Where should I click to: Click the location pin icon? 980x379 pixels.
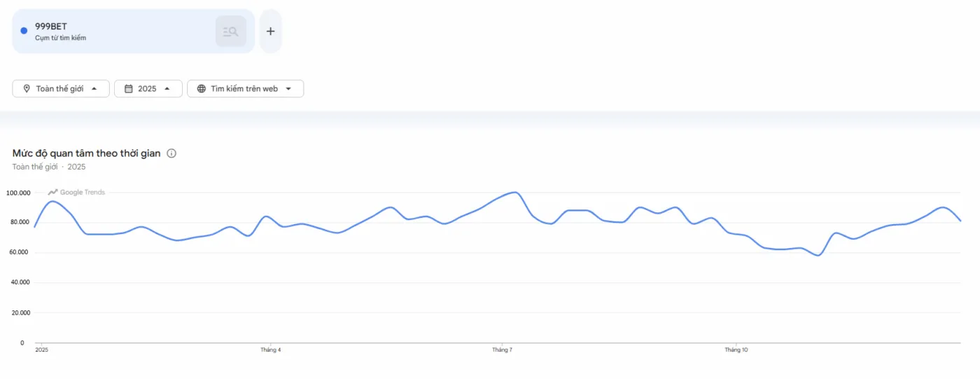[27, 89]
